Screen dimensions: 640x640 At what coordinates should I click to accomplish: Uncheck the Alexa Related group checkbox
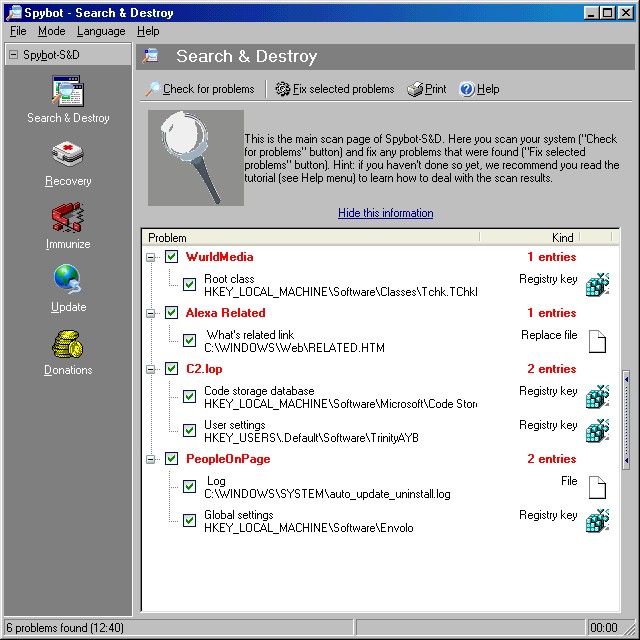[171, 313]
